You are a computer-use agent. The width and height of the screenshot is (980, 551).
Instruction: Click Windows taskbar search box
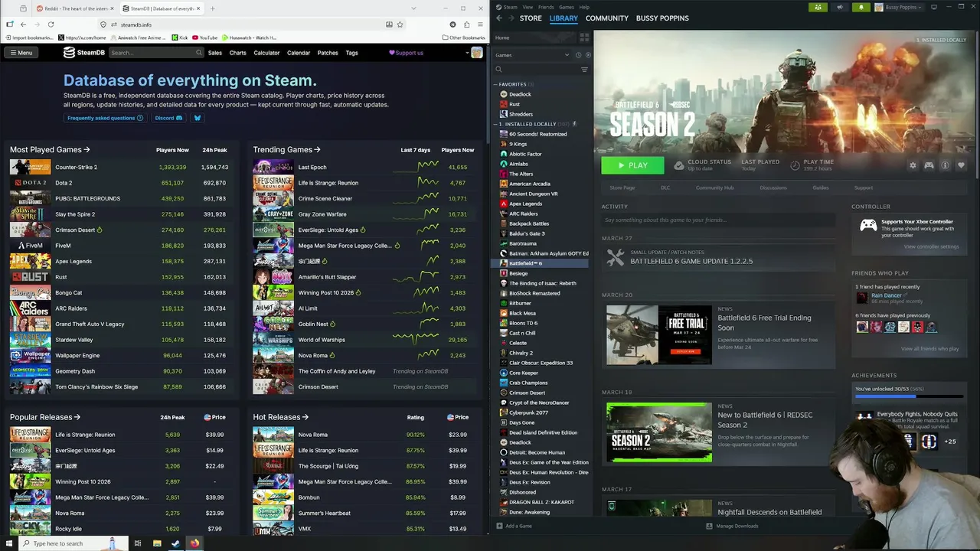pos(74,543)
